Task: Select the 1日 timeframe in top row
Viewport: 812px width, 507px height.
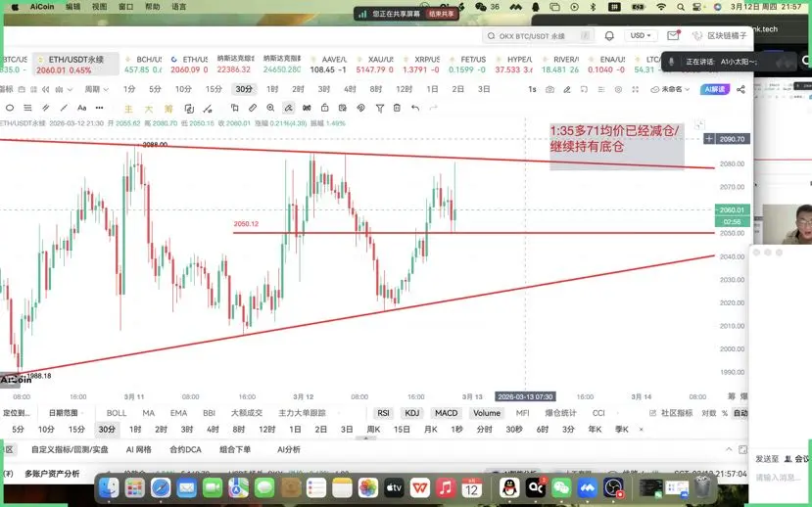Action: 432,89
